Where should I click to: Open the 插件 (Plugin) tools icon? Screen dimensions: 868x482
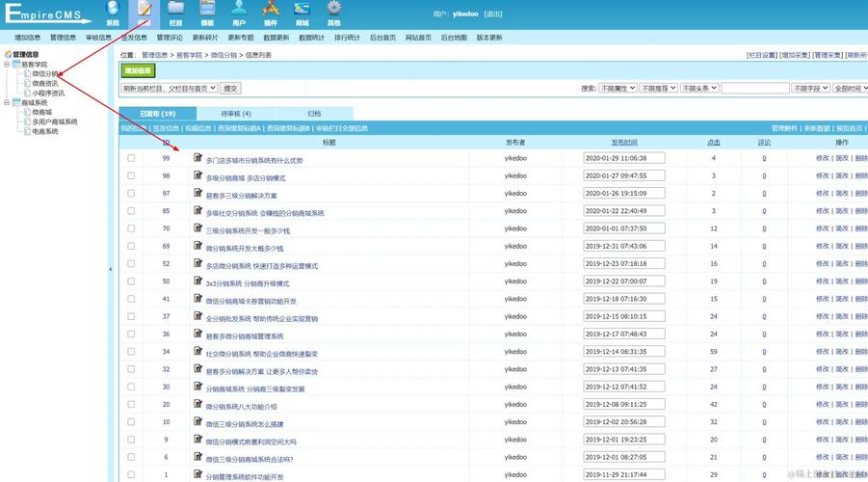pyautogui.click(x=271, y=9)
